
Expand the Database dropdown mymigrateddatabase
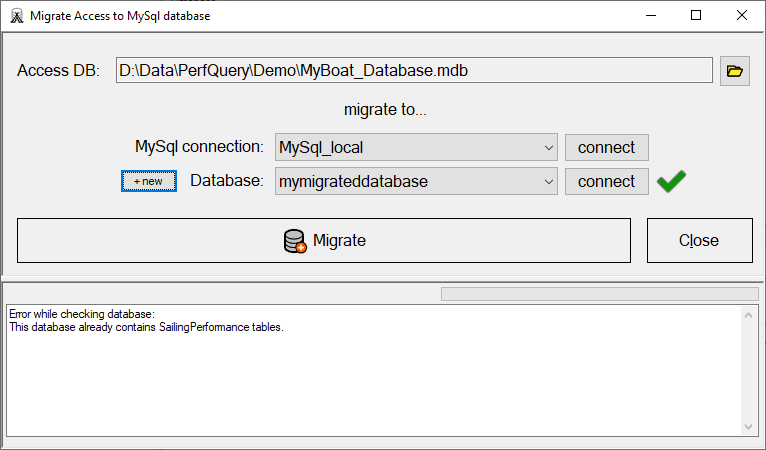pyautogui.click(x=548, y=182)
